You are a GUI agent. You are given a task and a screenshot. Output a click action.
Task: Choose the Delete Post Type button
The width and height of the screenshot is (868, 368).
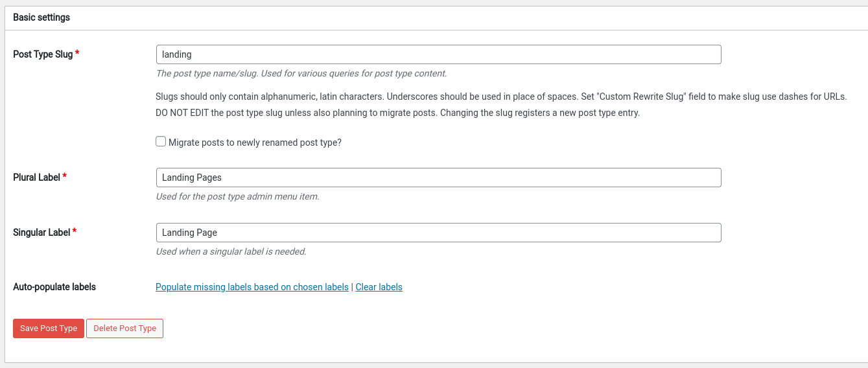(124, 328)
